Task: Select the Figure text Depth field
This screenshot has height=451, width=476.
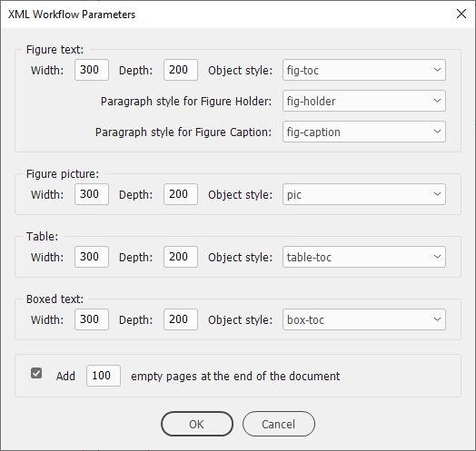Action: pyautogui.click(x=181, y=70)
